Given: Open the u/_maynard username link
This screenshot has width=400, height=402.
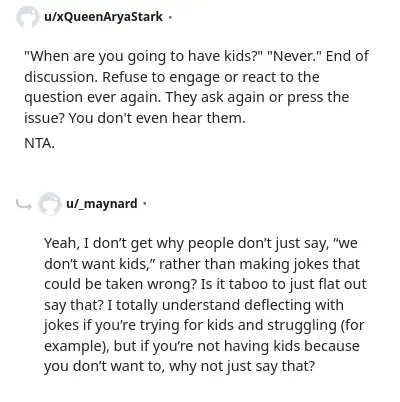Looking at the screenshot, I should (x=102, y=203).
